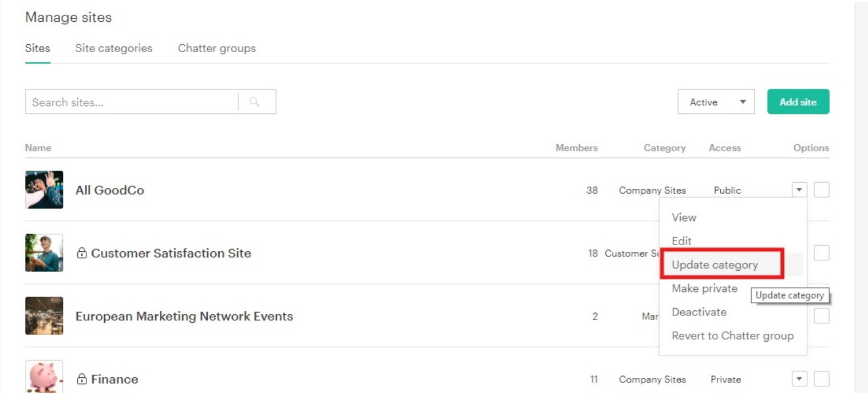Focus the Search sites input field
868x403 pixels.
[x=132, y=102]
